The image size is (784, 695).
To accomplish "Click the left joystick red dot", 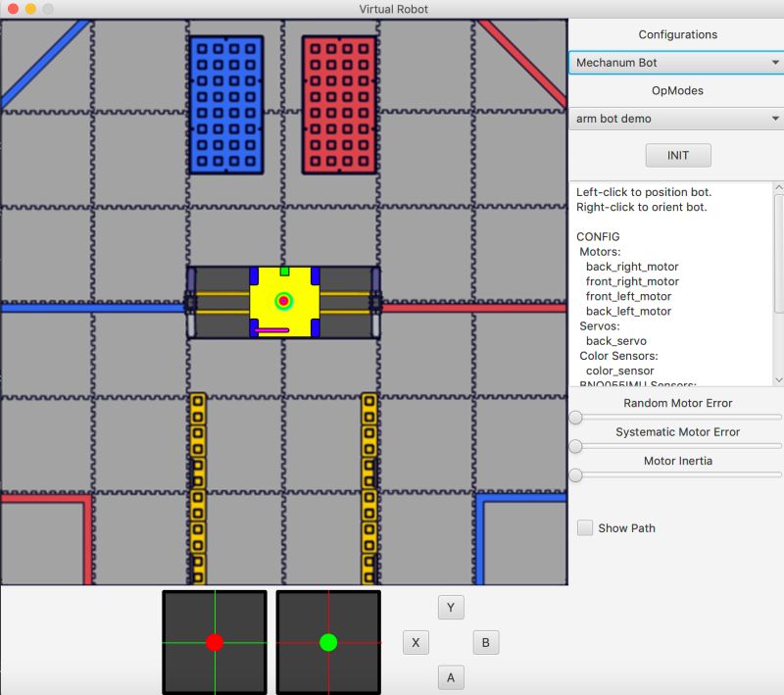I will point(215,642).
